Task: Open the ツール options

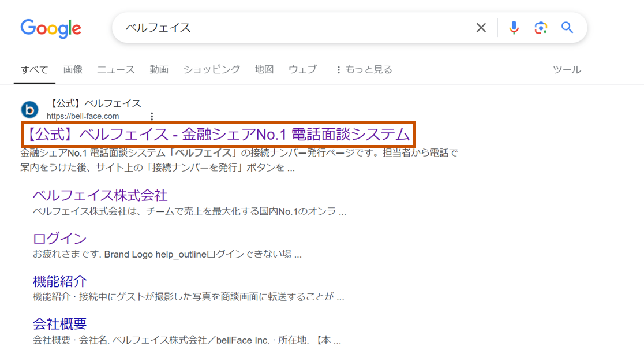Action: click(x=567, y=70)
